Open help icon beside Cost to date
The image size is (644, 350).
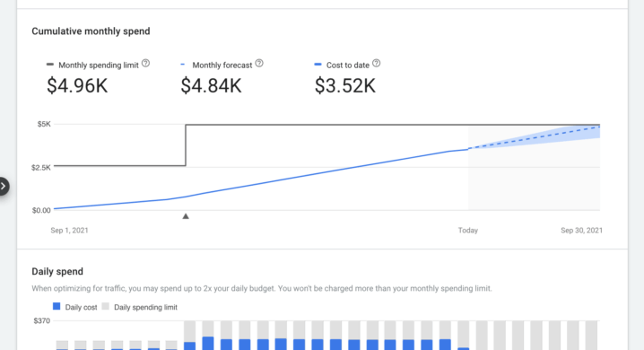[x=376, y=64]
